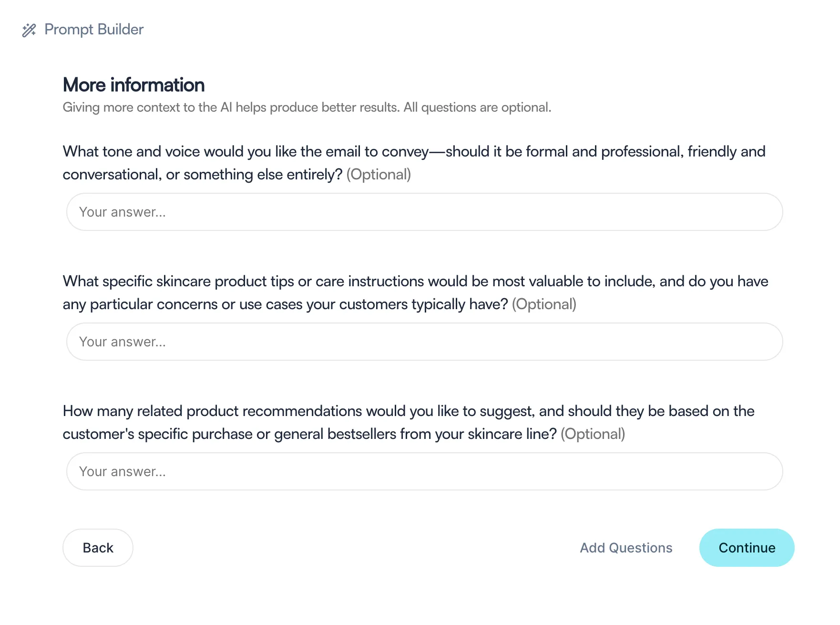The height and width of the screenshot is (625, 840).
Task: Click the More information heading
Action: tap(134, 85)
